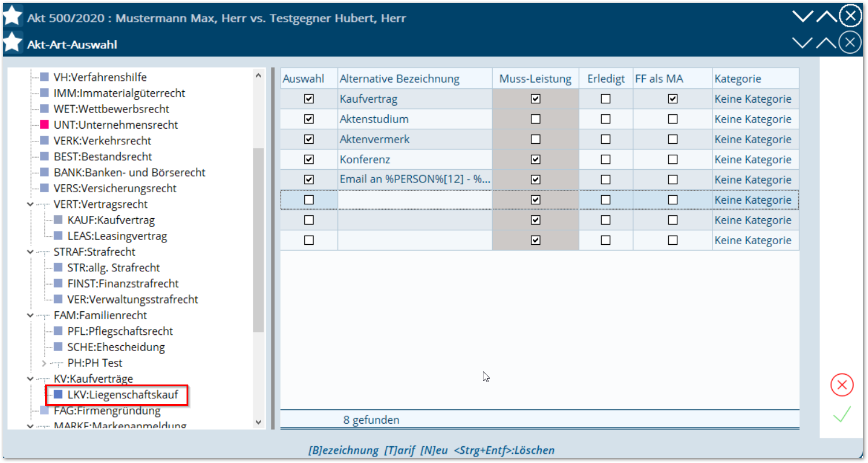Click the Kategorie column header
The height and width of the screenshot is (463, 868).
coord(755,79)
